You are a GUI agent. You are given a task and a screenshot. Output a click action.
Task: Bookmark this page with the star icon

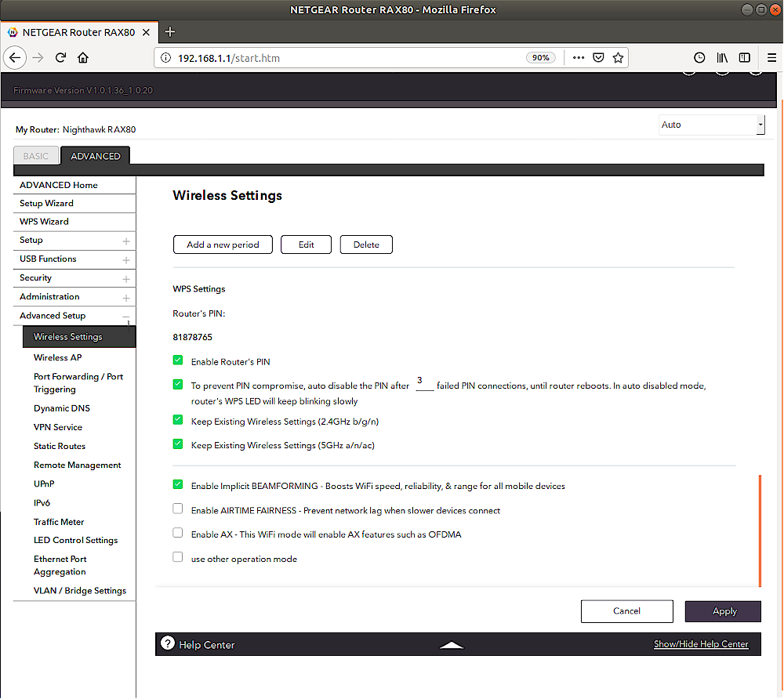pos(618,58)
